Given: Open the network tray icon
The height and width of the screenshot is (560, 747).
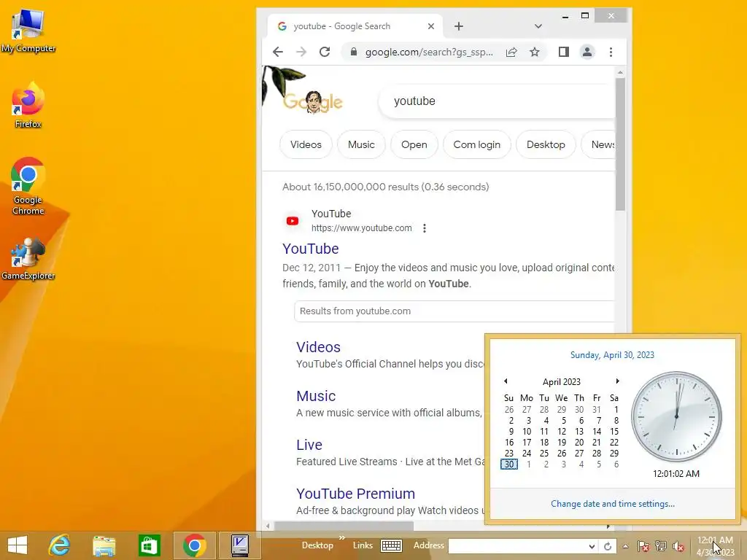Looking at the screenshot, I should tap(661, 546).
